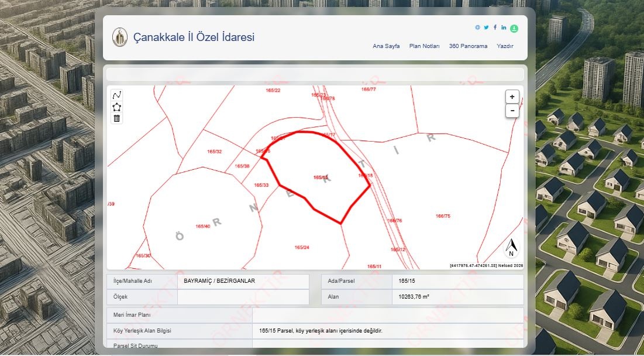The image size is (644, 356).
Task: Open the email share icon
Action: (477, 28)
